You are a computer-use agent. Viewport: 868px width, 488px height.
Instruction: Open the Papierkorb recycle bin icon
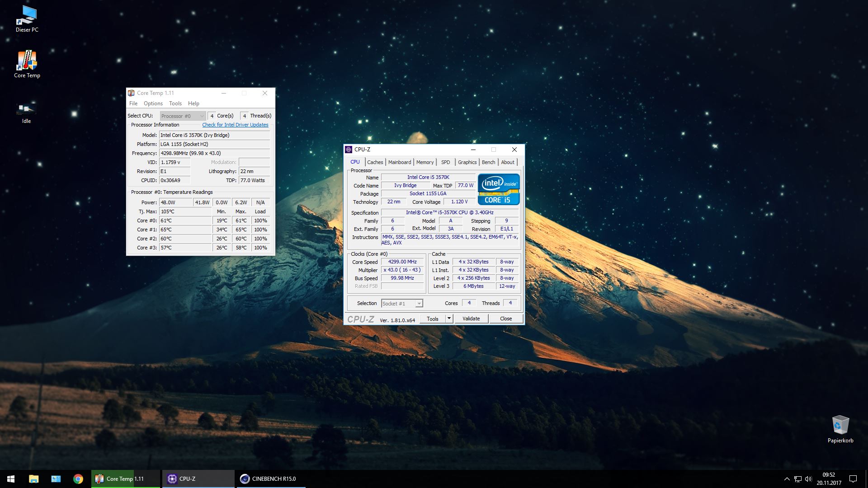click(x=840, y=428)
